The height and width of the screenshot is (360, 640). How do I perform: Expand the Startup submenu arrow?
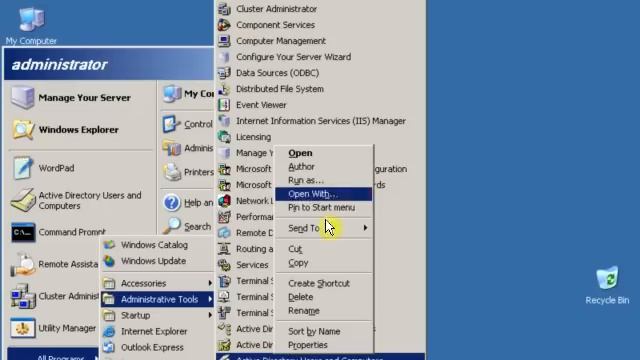[210, 315]
